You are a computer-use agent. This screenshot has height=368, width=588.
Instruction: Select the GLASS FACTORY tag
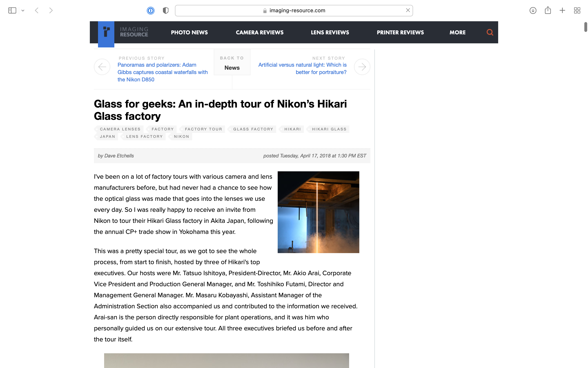[252, 129]
